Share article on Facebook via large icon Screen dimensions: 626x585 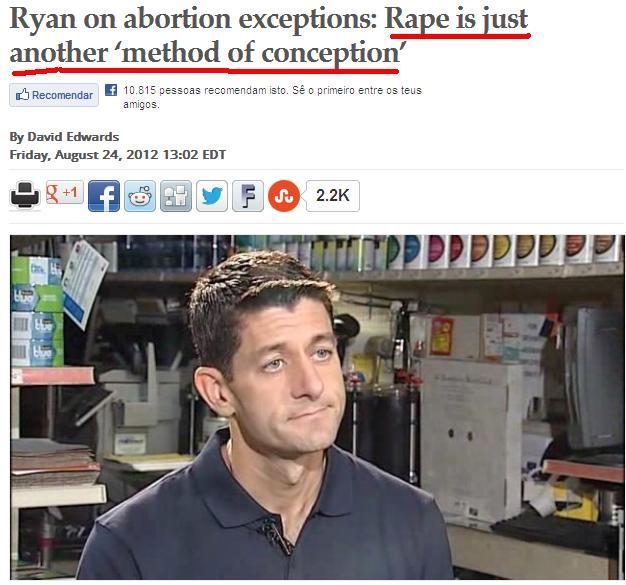tap(104, 196)
